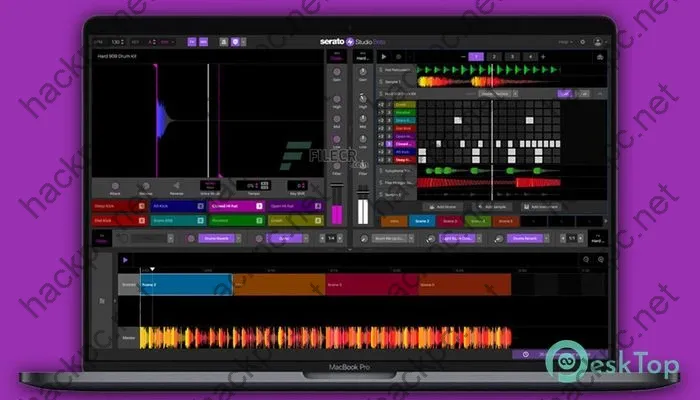Image resolution: width=700 pixels, height=400 pixels.
Task: Open the user account icon
Action: click(597, 42)
